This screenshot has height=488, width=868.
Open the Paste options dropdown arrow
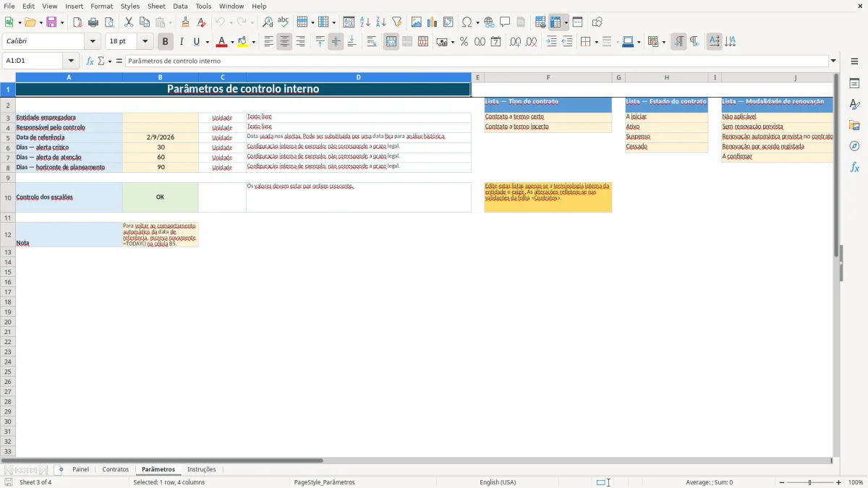(171, 22)
